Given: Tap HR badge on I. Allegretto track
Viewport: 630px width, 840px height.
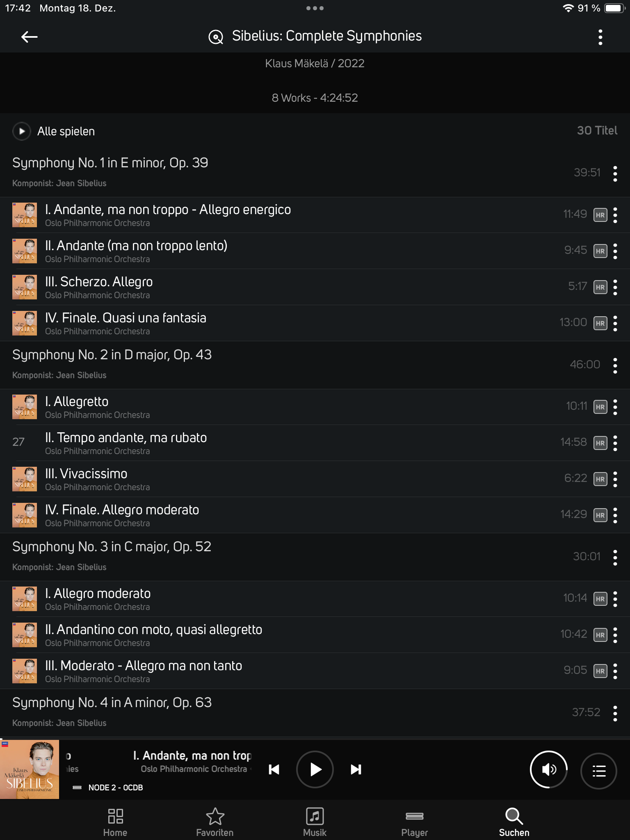Looking at the screenshot, I should (x=600, y=407).
